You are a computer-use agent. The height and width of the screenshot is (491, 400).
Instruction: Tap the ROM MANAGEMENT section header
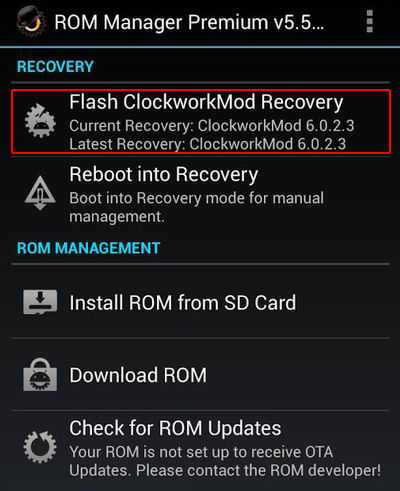(89, 248)
